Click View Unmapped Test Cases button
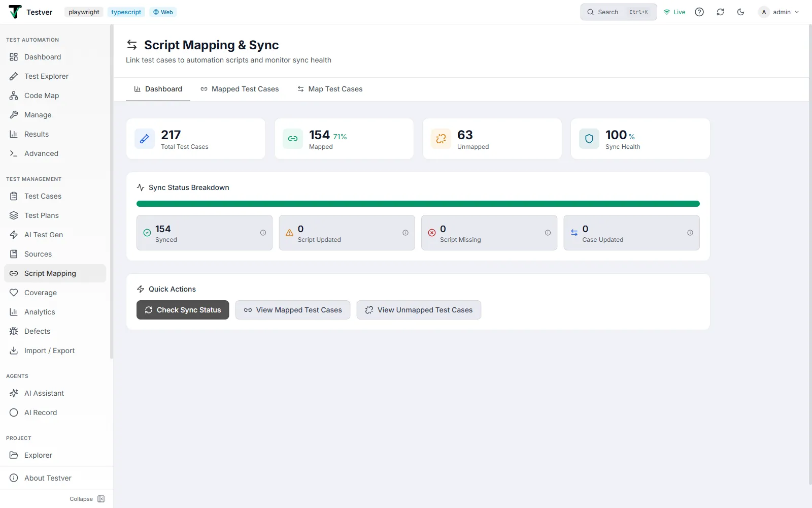812x508 pixels. coord(419,310)
